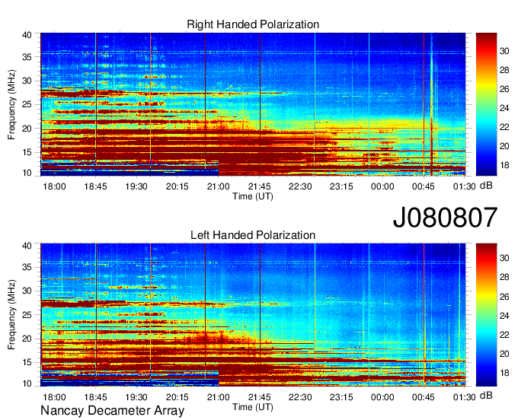Select the J080807 observation label
This screenshot has width=518, height=420.
445,217
